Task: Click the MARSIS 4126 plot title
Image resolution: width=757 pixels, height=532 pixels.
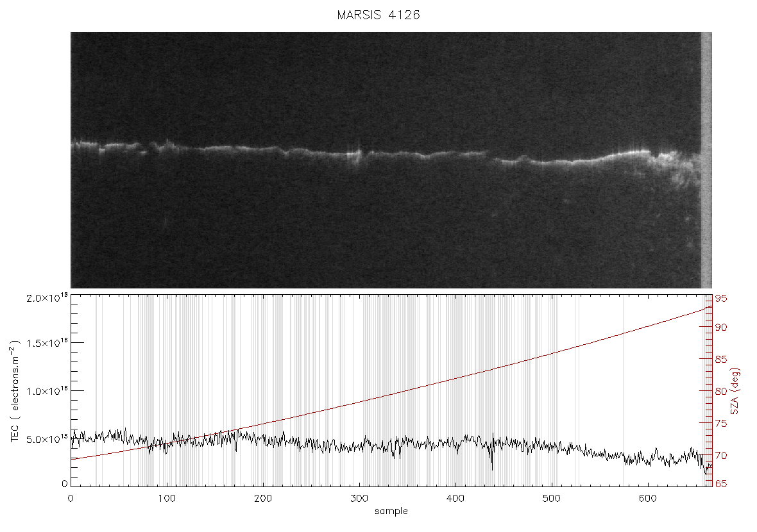Action: pyautogui.click(x=378, y=15)
